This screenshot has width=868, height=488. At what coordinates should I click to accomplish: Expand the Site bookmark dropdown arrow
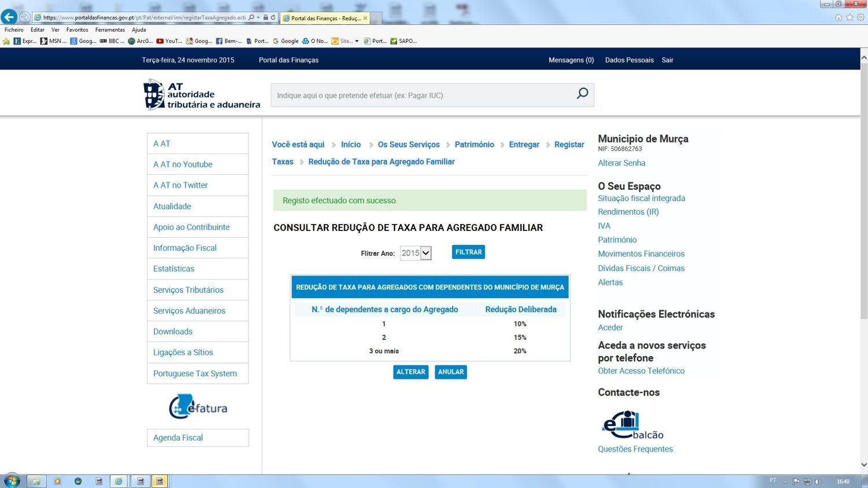point(356,41)
